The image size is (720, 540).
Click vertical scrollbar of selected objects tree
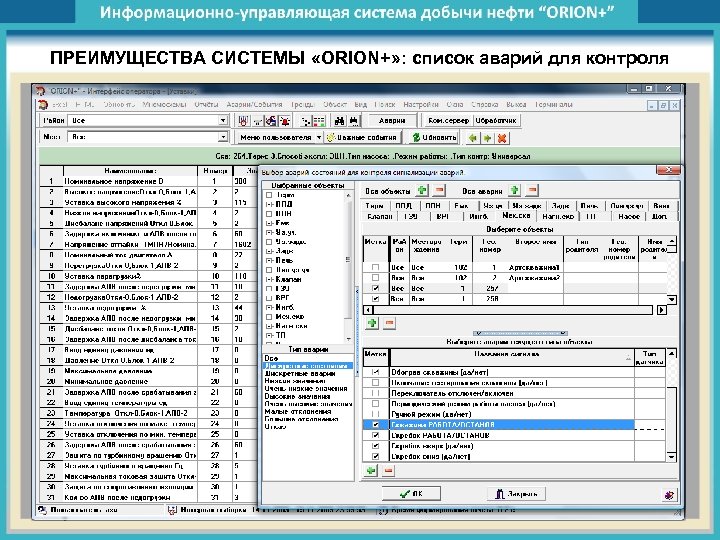pyautogui.click(x=349, y=266)
